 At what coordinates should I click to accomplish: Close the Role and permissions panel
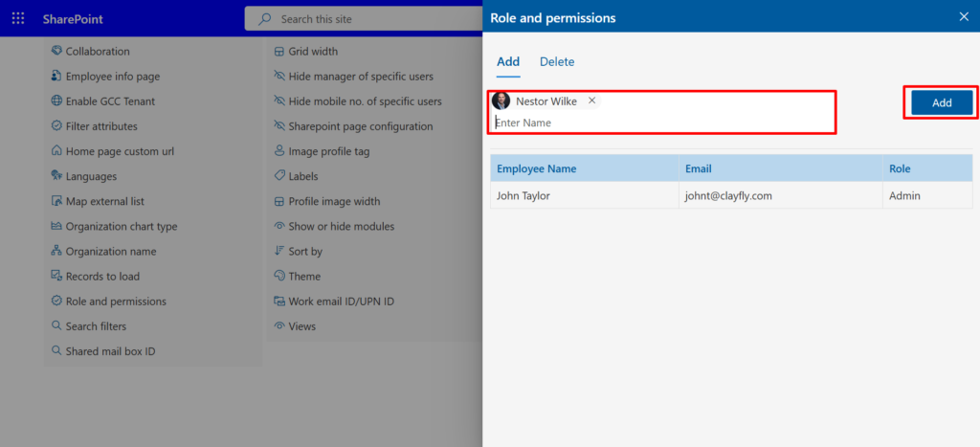coord(964,17)
